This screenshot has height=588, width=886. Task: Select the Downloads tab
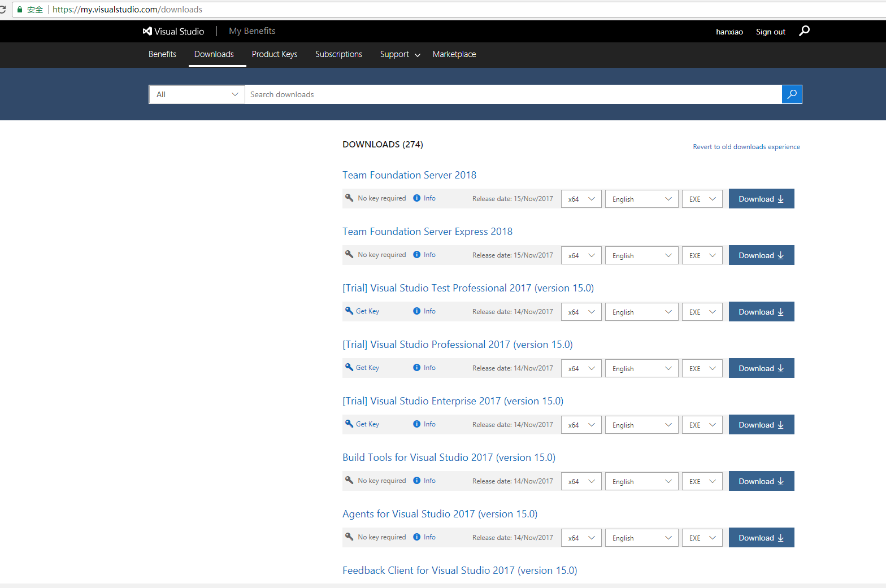[x=214, y=54]
